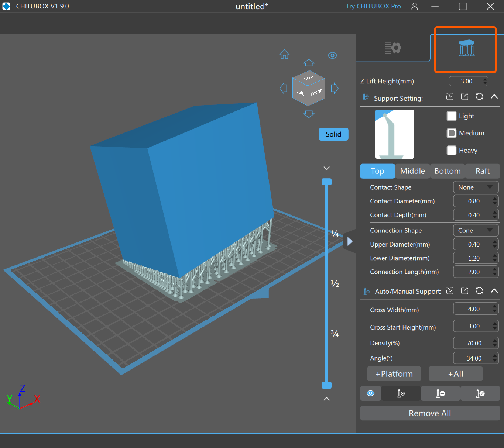Reset the Auto/Manual Support values
Image resolution: width=504 pixels, height=448 pixels.
coord(479,291)
